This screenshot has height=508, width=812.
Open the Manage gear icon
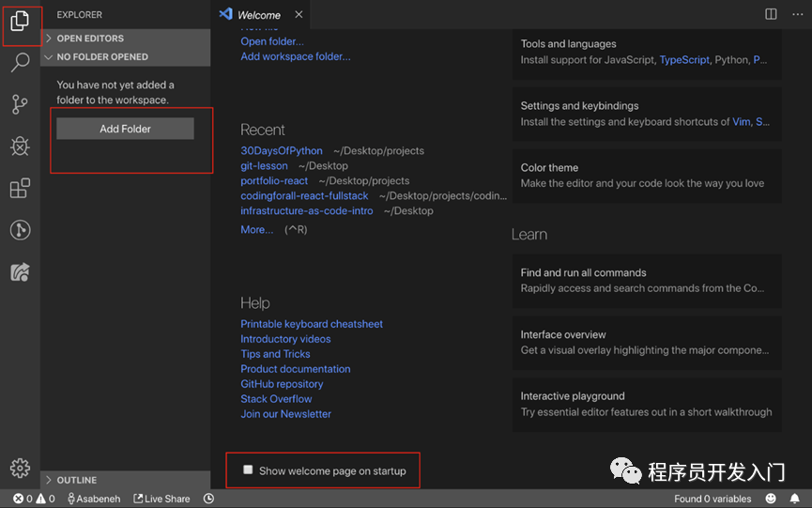click(x=20, y=469)
